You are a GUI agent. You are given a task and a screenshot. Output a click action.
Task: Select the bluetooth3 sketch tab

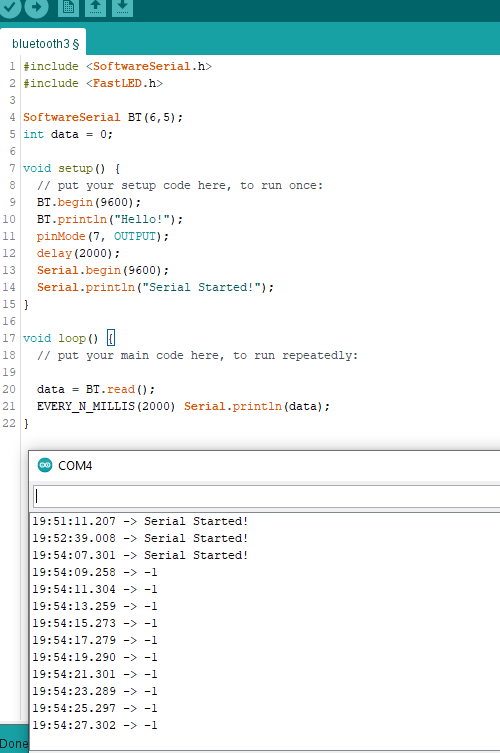click(45, 44)
